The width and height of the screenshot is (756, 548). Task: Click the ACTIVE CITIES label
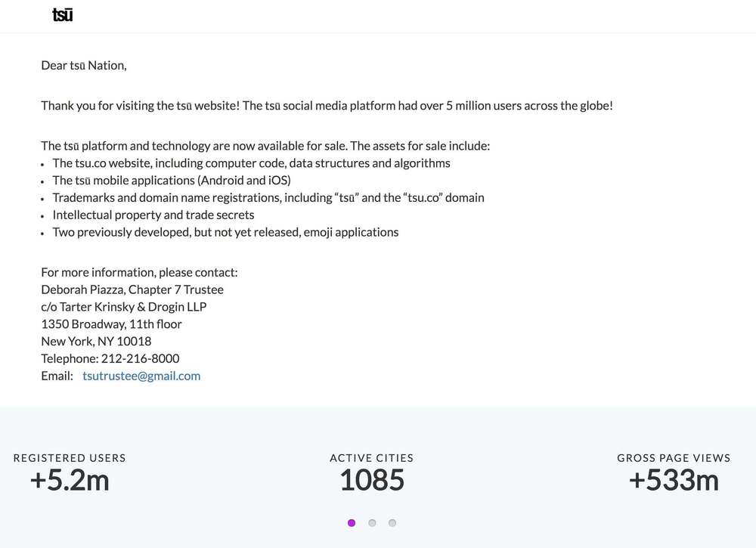(x=372, y=458)
